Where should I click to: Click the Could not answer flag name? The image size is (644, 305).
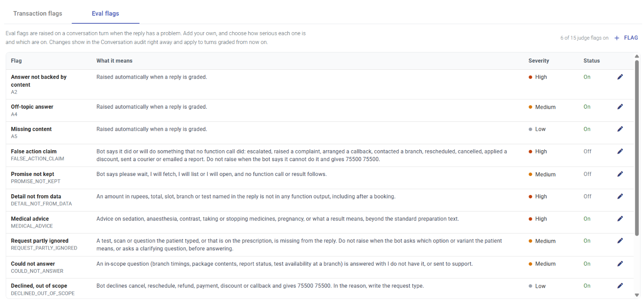(x=33, y=264)
